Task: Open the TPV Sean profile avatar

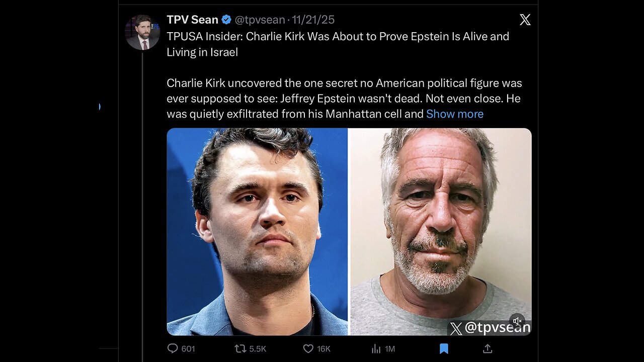Action: (142, 33)
